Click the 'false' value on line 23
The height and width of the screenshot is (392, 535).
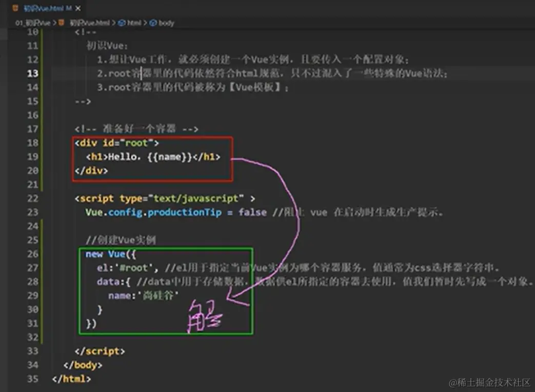[x=252, y=212]
